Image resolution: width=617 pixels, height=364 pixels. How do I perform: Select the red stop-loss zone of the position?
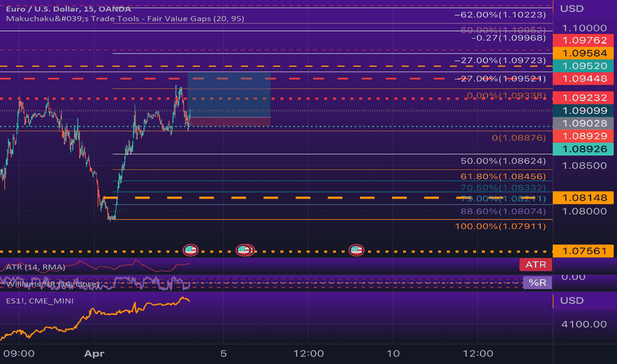click(x=229, y=122)
